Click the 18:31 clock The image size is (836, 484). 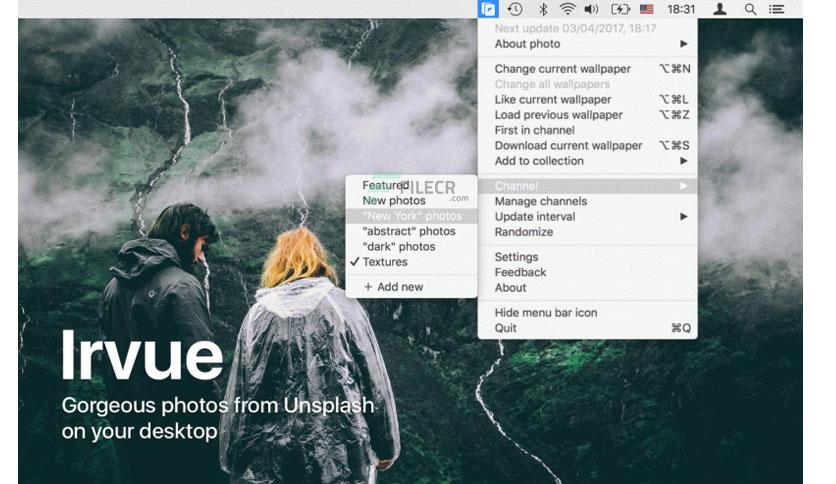(681, 9)
